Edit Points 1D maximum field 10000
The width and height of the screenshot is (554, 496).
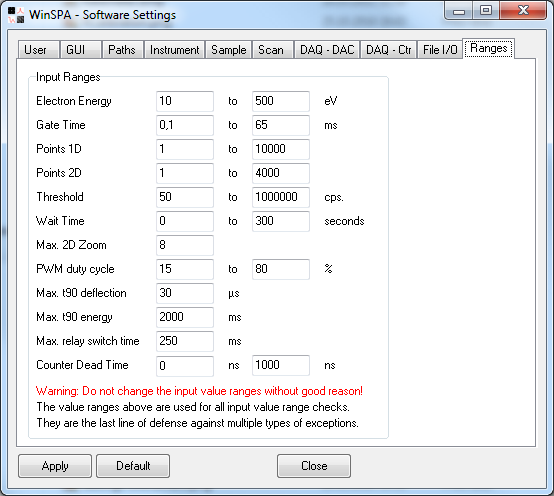[x=281, y=149]
